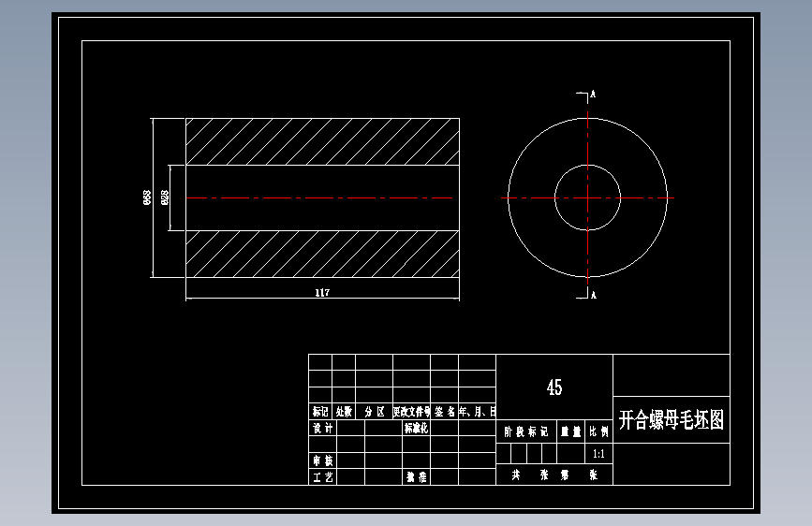Click the Φ28 bore diameter dimension text
The width and height of the screenshot is (812, 526).
[x=165, y=197]
